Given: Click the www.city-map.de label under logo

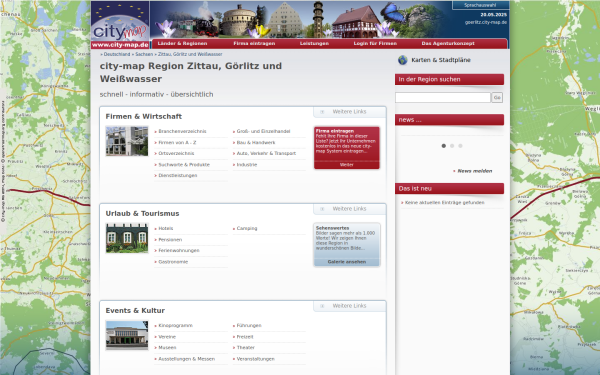Looking at the screenshot, I should coord(120,45).
